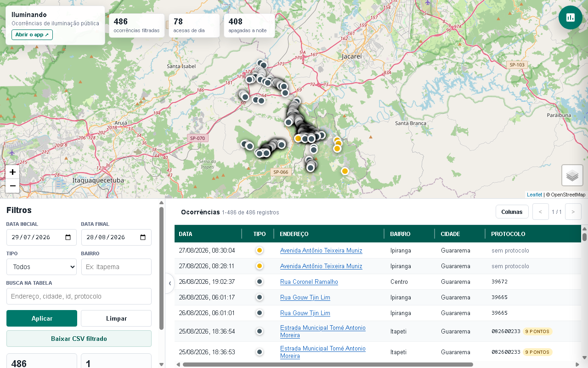Click the 9 PONTOS badge in 18:36:54 row

537,331
